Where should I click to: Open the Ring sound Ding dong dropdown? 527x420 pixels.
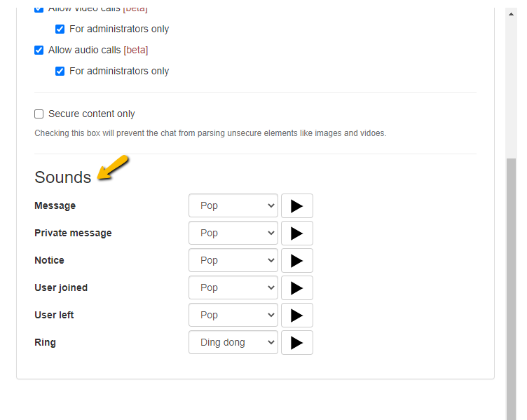[233, 343]
